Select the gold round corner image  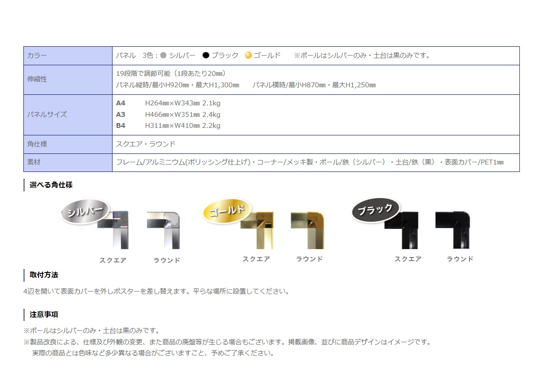click(308, 230)
